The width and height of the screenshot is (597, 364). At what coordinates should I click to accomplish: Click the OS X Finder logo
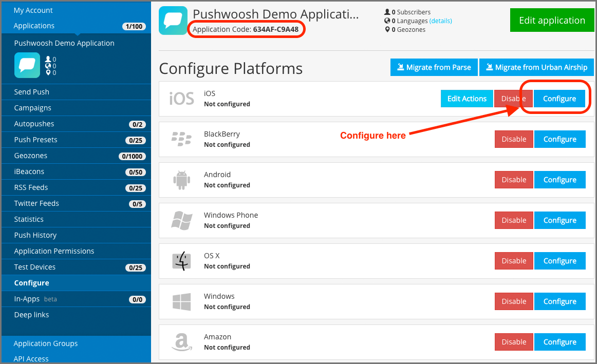point(181,261)
